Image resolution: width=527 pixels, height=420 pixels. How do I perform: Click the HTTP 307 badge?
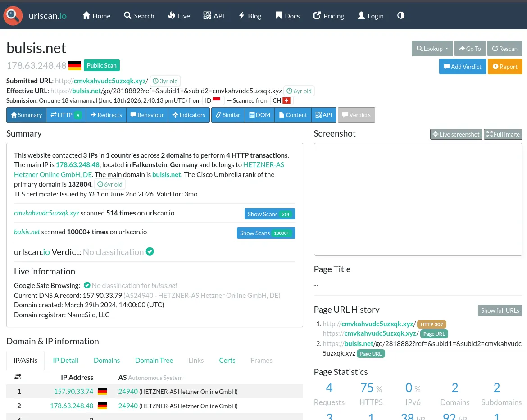432,324
